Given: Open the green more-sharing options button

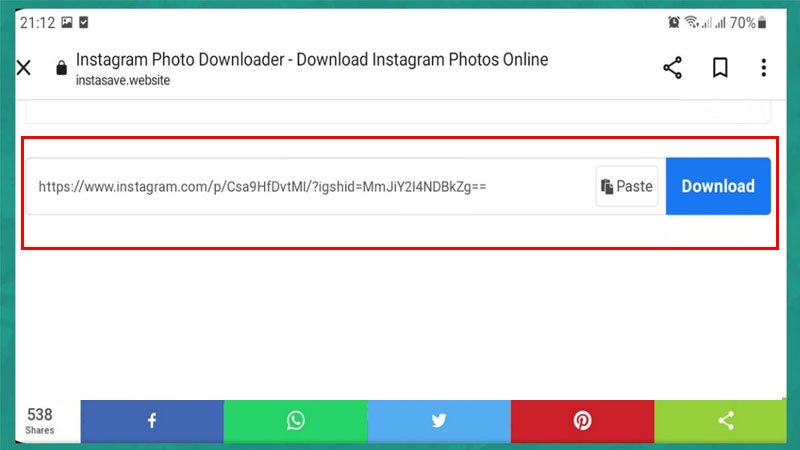Looking at the screenshot, I should tap(720, 421).
